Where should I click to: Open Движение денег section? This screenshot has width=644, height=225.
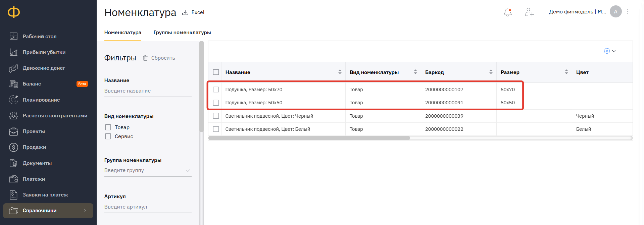click(44, 68)
